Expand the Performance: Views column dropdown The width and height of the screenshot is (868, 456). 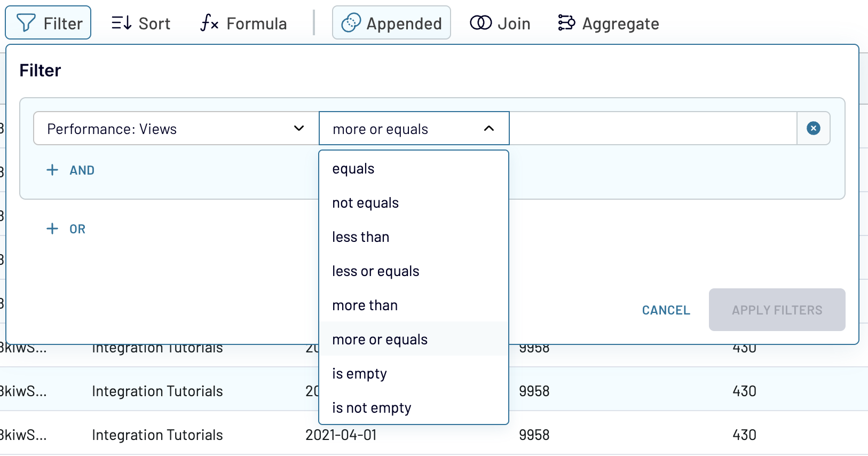pos(299,128)
